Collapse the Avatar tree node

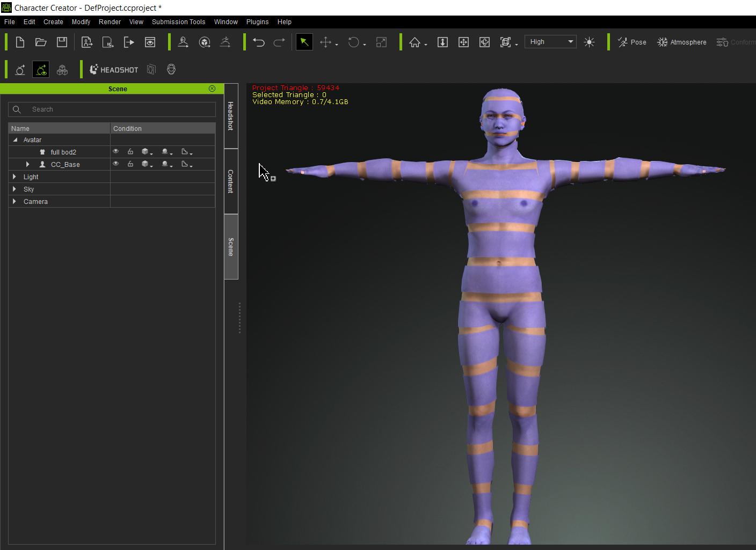tap(15, 140)
